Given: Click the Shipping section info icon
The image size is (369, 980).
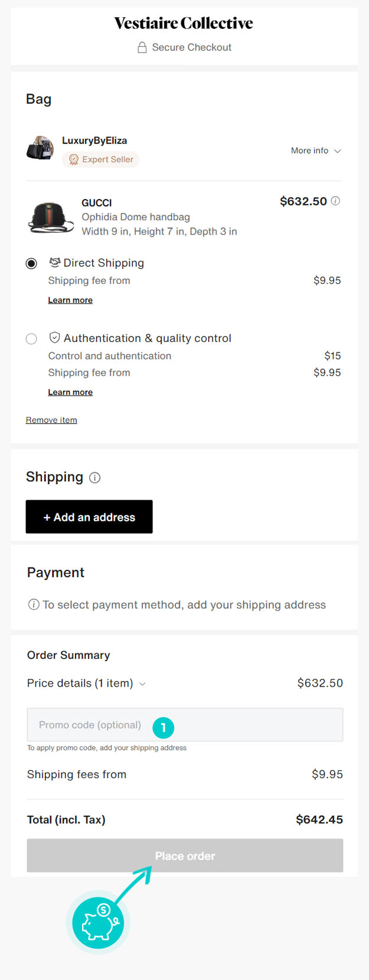Looking at the screenshot, I should coord(94,478).
